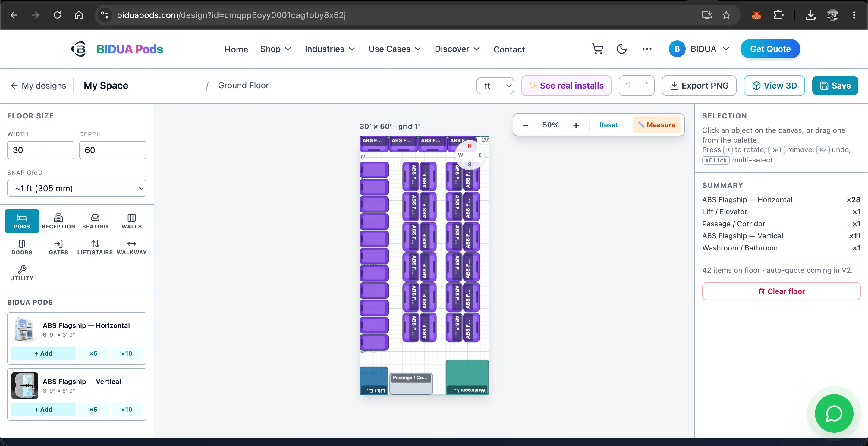Screen dimensions: 868x446
Task: Toggle the Measure tool
Action: (x=656, y=125)
